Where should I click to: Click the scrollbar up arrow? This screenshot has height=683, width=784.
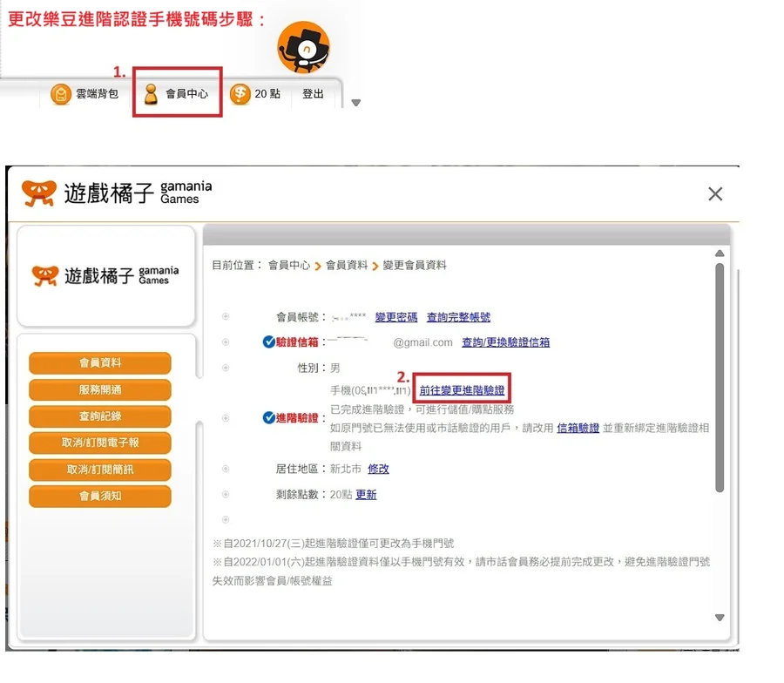(720, 254)
